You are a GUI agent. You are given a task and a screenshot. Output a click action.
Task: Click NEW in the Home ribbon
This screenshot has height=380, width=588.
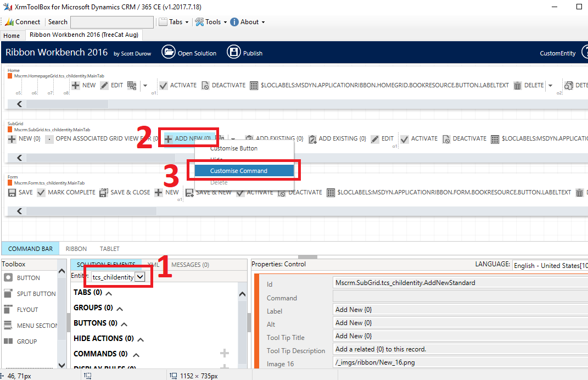click(x=83, y=86)
